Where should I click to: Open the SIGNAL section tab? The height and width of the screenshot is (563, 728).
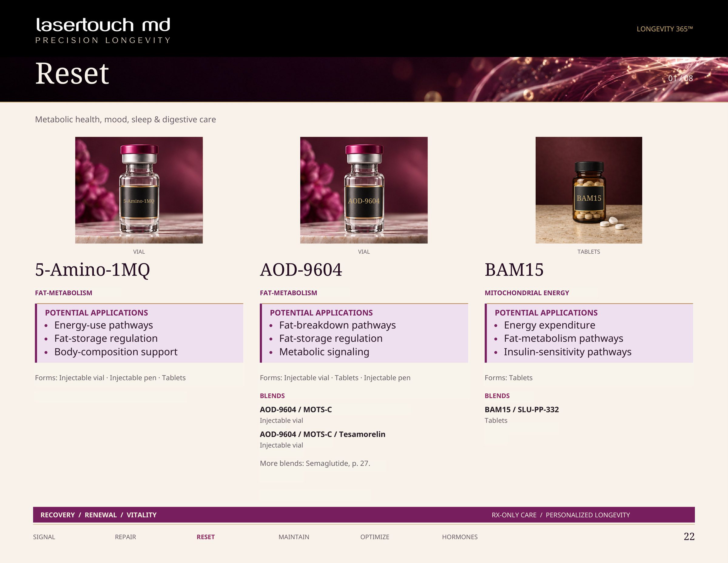(x=44, y=537)
